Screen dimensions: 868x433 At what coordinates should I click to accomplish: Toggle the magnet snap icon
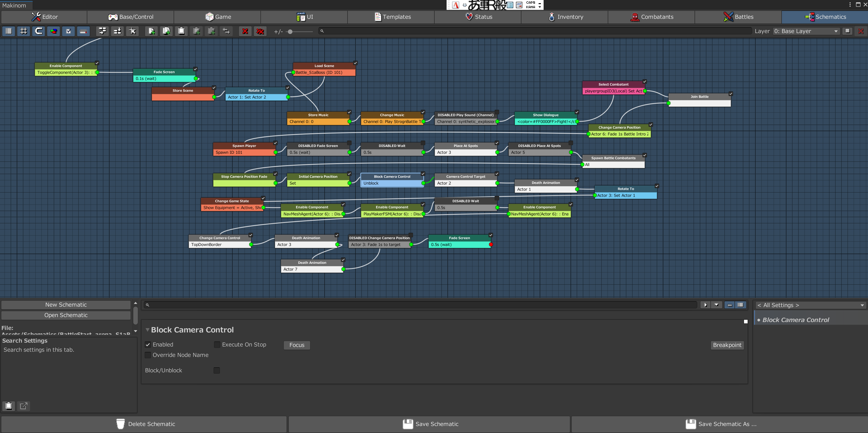[39, 31]
